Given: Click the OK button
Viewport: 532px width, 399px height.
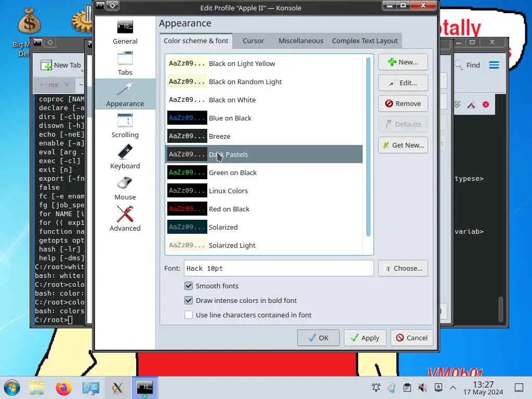Looking at the screenshot, I should [318, 338].
